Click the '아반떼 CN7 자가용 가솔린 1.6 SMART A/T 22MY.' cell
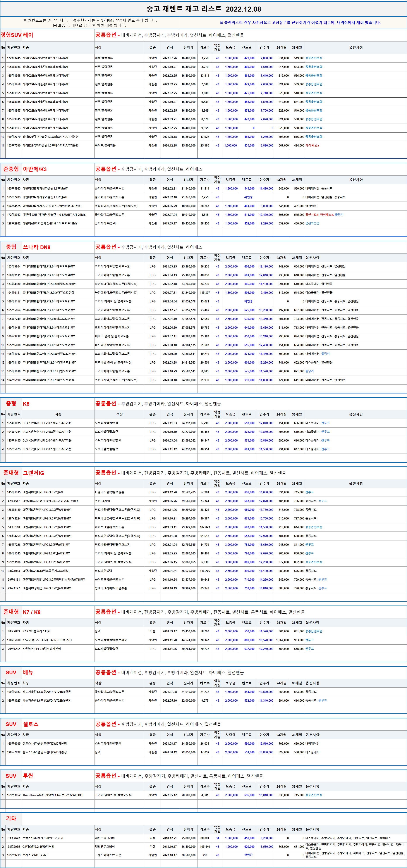 coord(54,215)
